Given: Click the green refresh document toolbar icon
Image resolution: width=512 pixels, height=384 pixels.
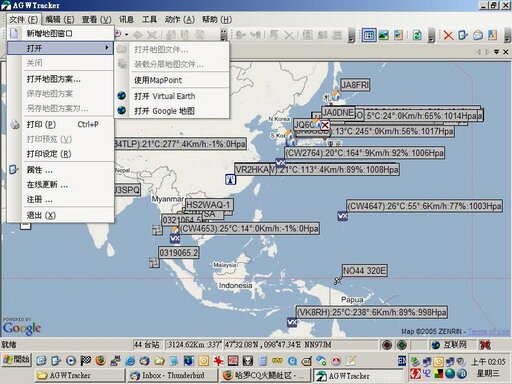Looking at the screenshot, I should point(417,35).
